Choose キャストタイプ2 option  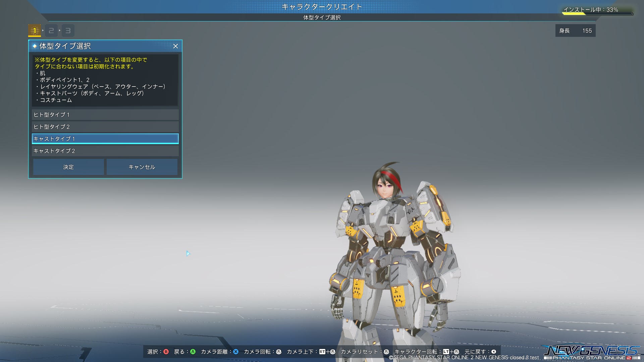click(105, 151)
